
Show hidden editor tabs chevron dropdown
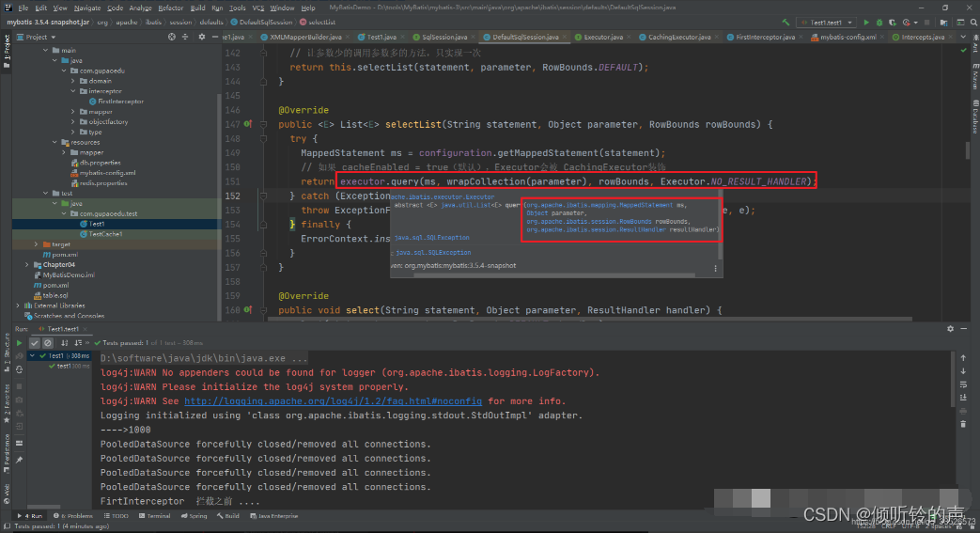(963, 37)
